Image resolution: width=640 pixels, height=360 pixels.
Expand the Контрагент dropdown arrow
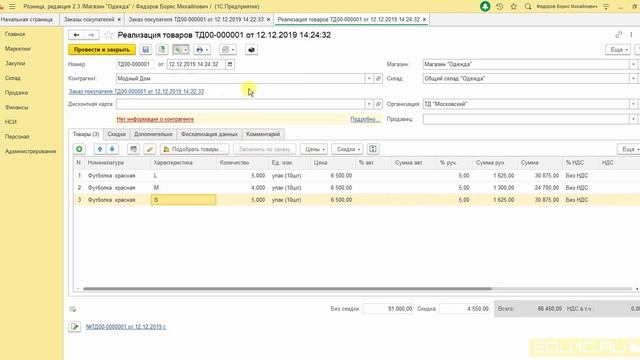click(369, 78)
